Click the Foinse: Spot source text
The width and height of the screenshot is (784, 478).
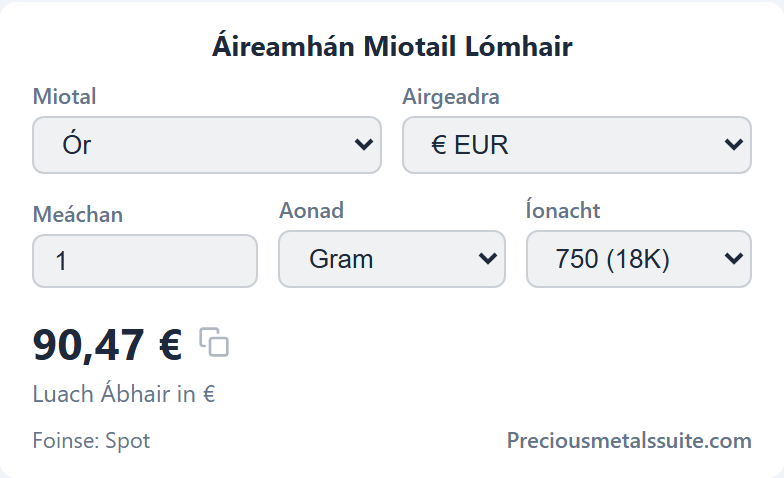click(x=91, y=440)
